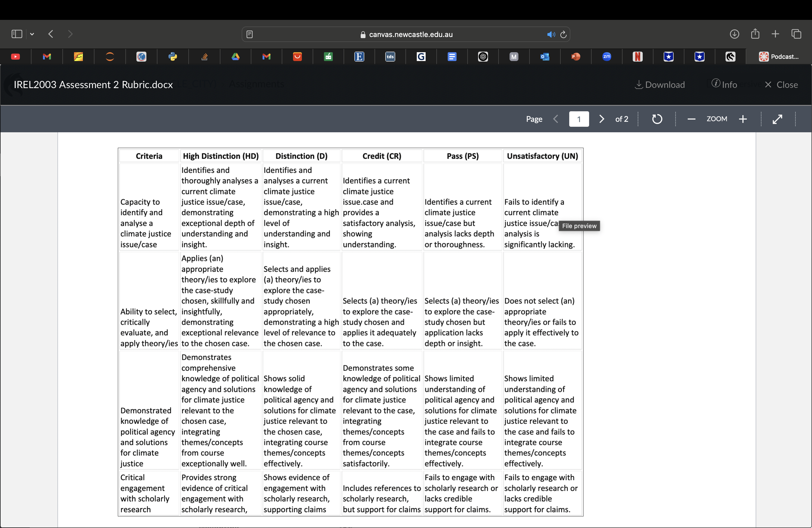Open Reader view in address bar
812x528 pixels.
point(250,34)
